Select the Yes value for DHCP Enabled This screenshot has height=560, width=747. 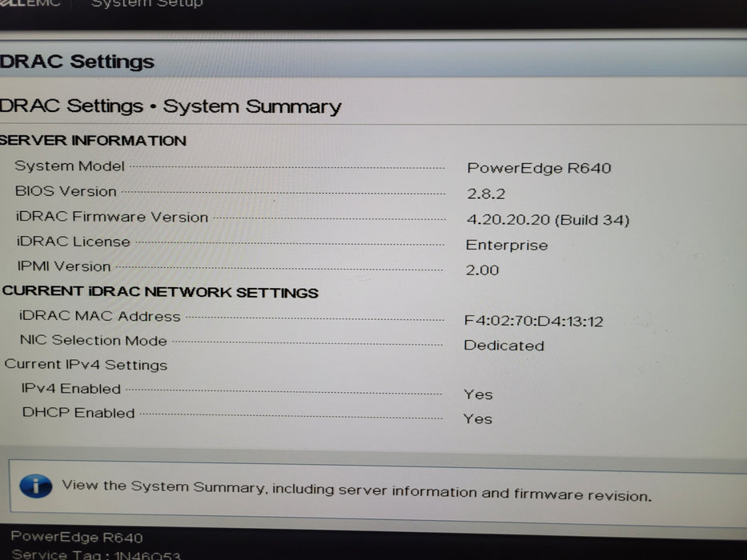tap(477, 418)
